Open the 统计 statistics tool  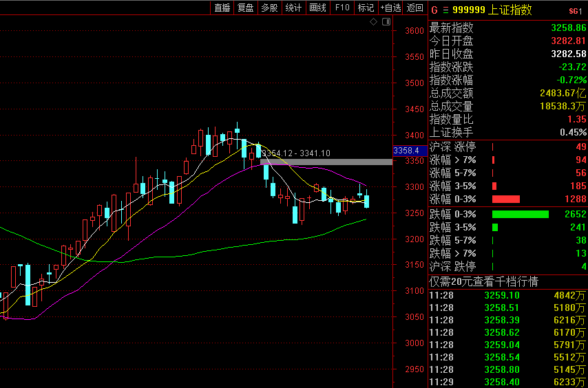tap(293, 8)
